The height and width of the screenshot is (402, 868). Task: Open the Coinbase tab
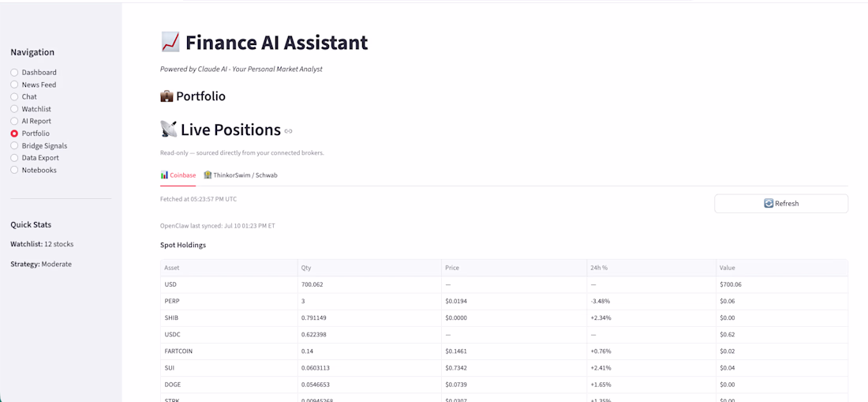tap(178, 175)
